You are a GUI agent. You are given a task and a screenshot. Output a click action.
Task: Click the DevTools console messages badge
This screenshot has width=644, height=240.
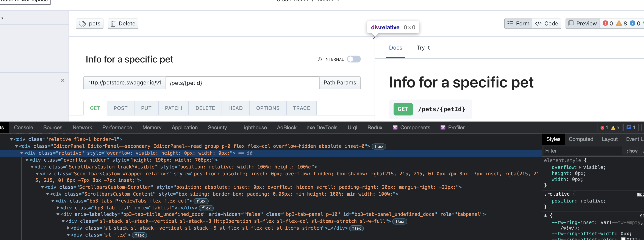click(631, 128)
